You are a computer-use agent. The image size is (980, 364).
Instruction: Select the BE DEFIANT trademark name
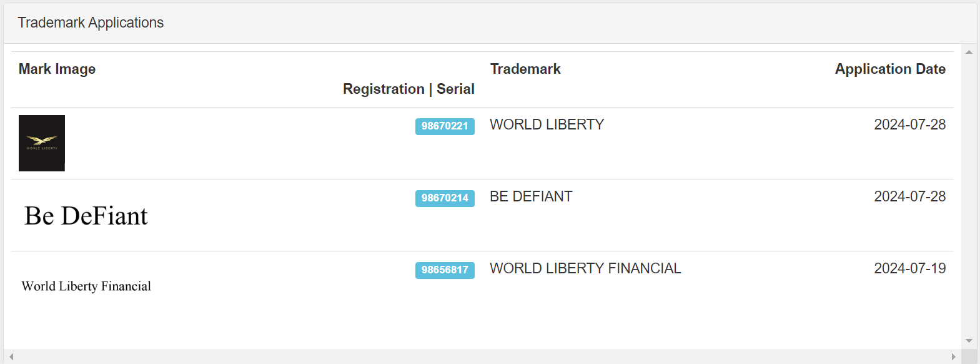click(x=531, y=197)
